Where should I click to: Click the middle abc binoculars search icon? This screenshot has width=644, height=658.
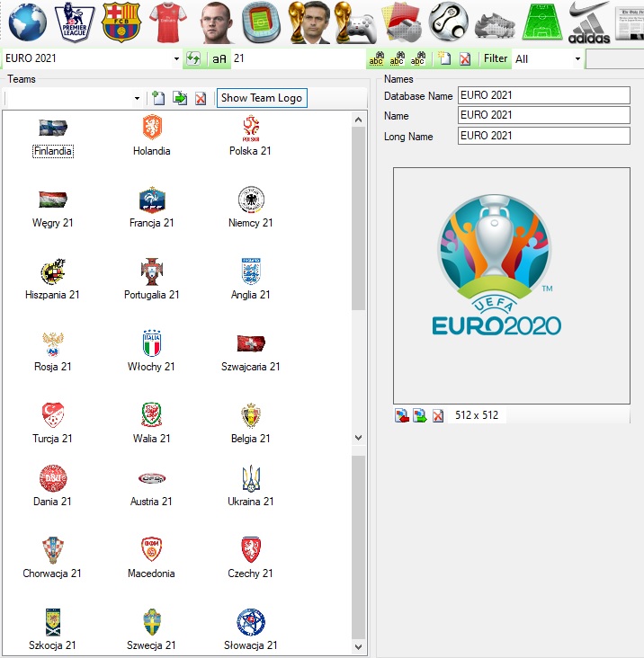coord(397,58)
